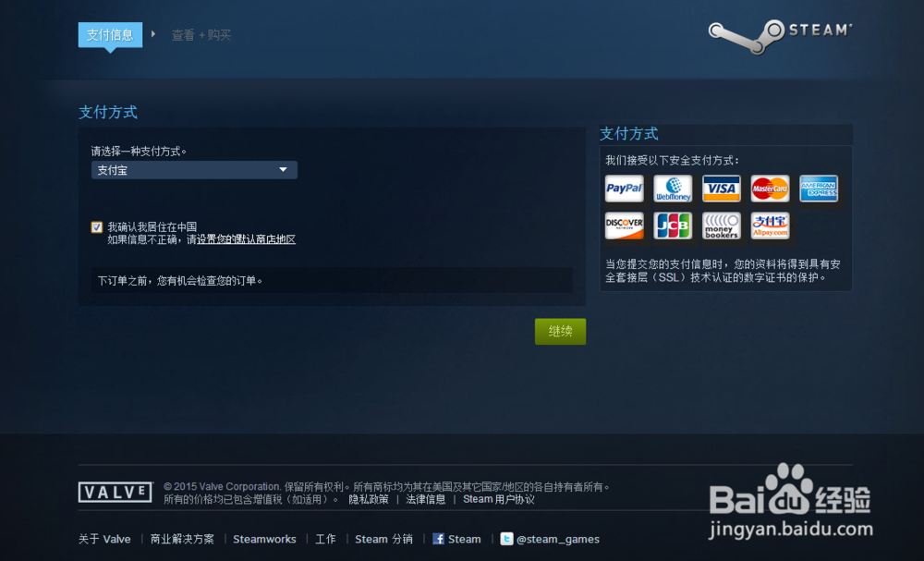Open the 支付宝 payment method dropdown
Viewport: 924px width, 561px height.
click(x=193, y=170)
